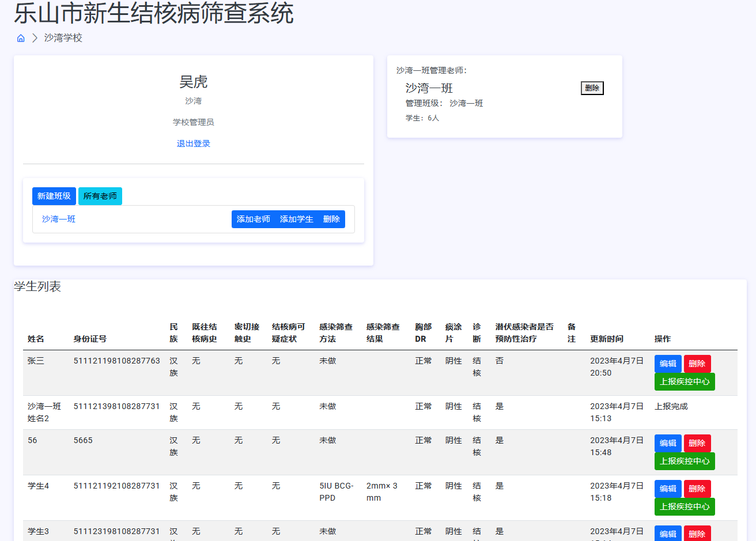
Task: Select the 5IU BCG-PPD cell
Action: pos(337,491)
